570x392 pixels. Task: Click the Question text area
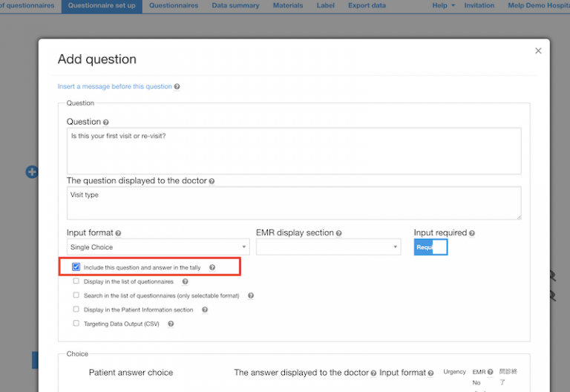coord(293,150)
